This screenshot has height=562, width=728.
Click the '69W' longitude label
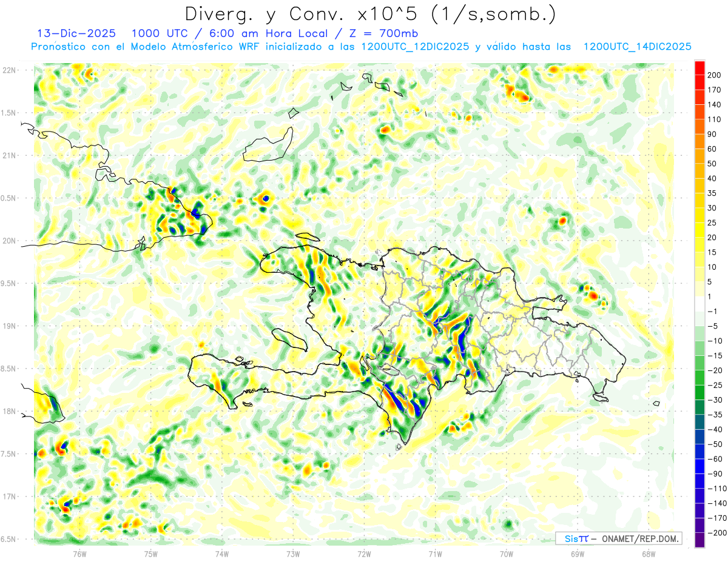pos(578,554)
